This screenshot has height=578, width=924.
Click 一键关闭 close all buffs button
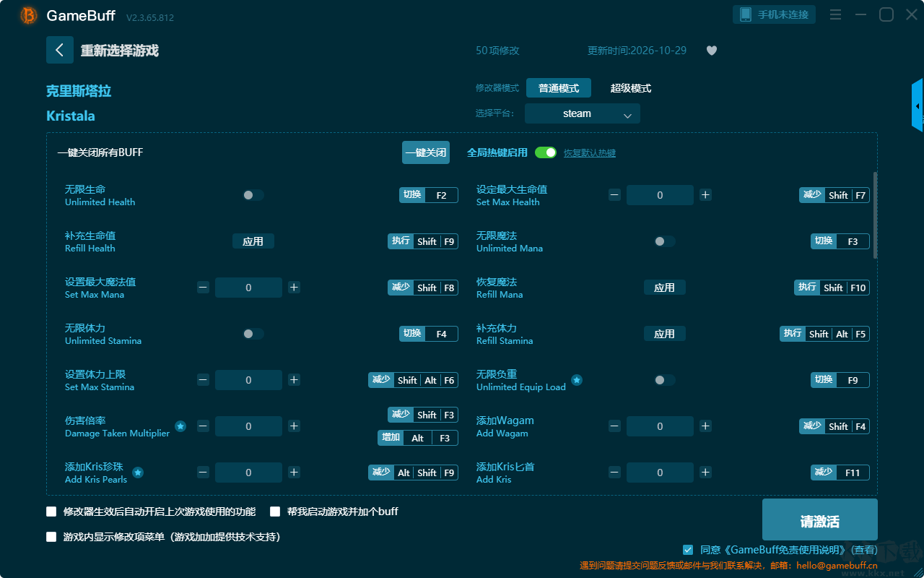coord(426,152)
